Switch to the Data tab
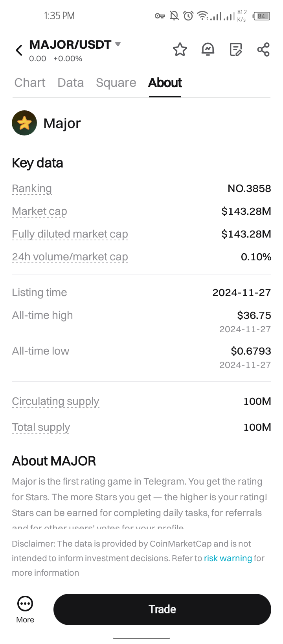 [71, 83]
